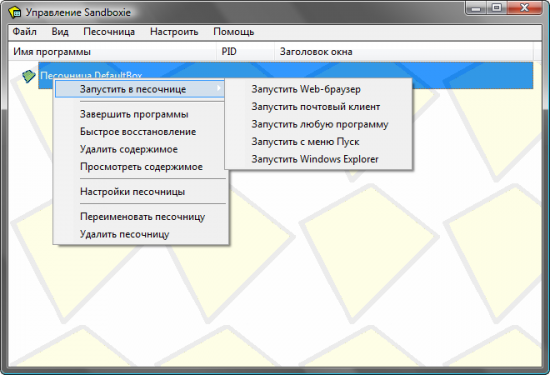Choose Быстрое восстановление
Viewport: 550px width, 375px height.
141,132
